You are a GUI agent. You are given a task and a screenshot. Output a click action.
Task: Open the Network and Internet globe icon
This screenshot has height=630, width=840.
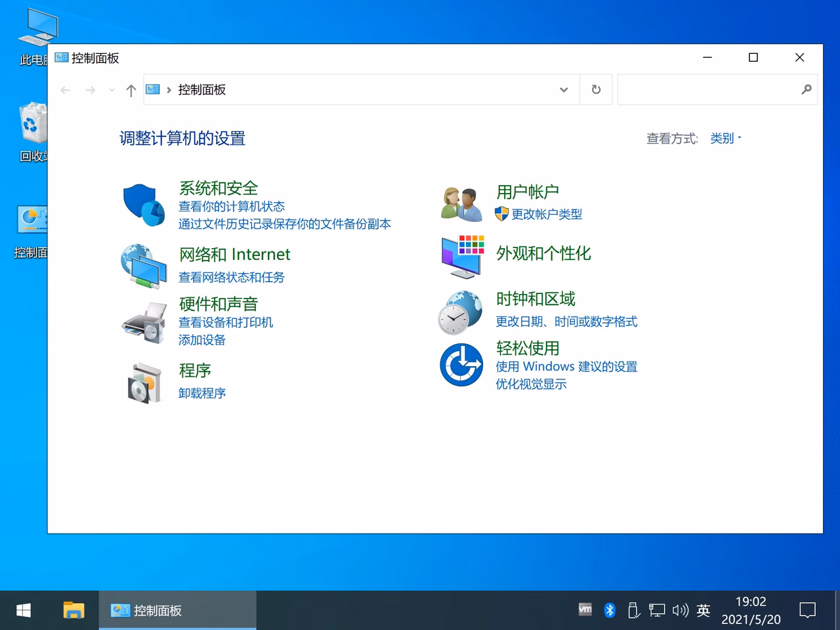click(x=144, y=266)
